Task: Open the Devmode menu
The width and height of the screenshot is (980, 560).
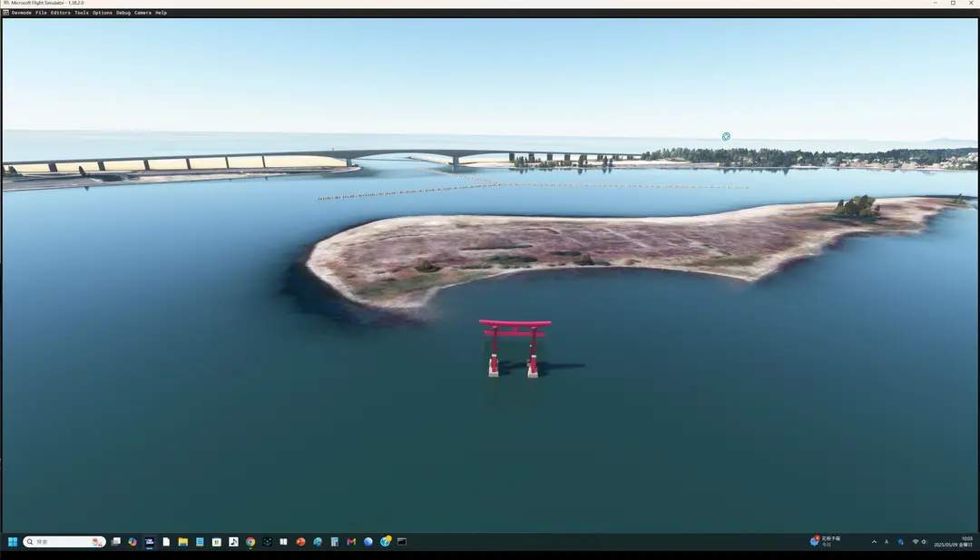Action: 21,13
